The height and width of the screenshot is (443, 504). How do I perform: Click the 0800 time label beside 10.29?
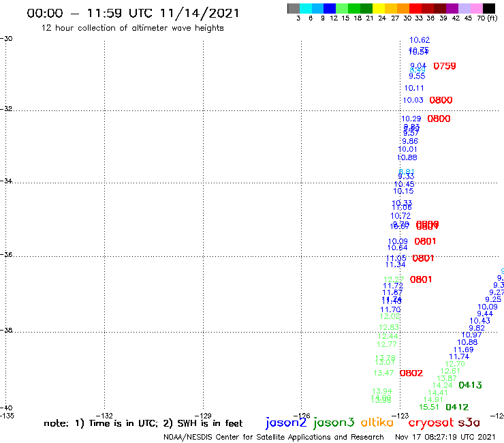[x=439, y=119]
